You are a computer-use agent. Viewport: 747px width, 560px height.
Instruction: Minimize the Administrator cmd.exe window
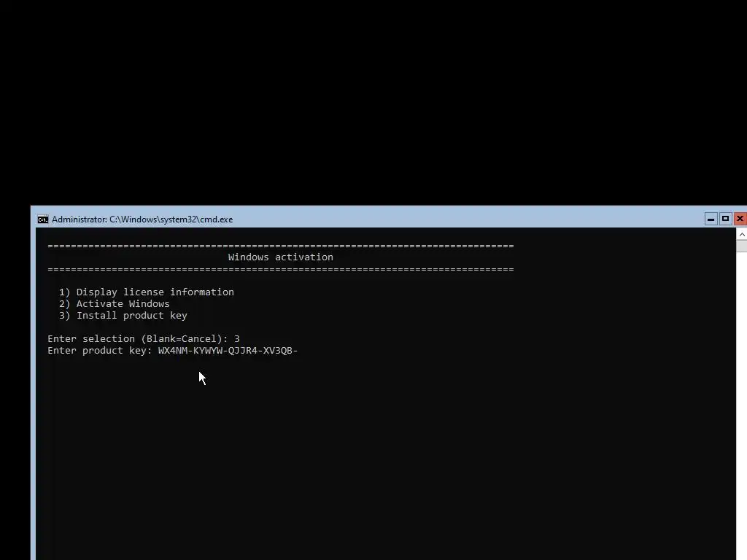coord(711,219)
